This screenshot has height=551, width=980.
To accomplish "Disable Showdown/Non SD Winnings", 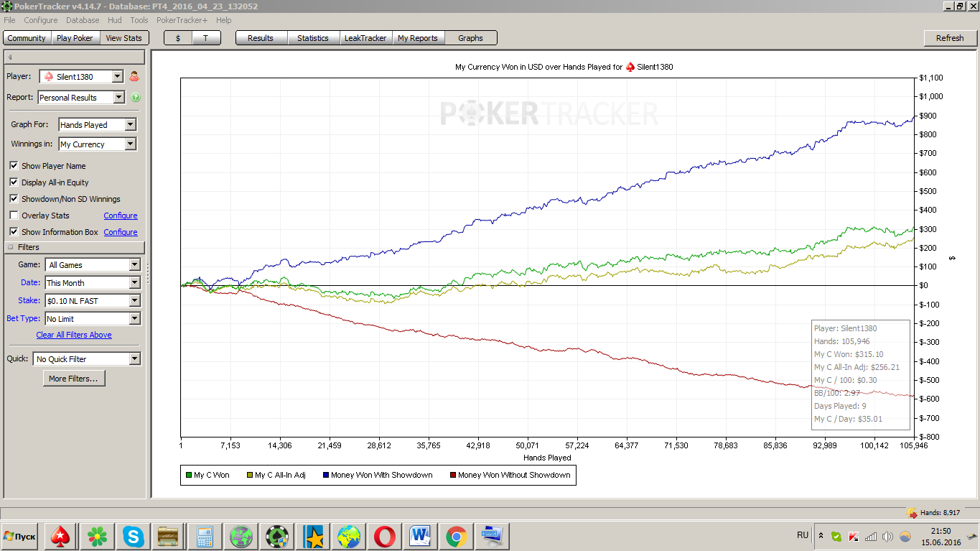I will click(14, 199).
